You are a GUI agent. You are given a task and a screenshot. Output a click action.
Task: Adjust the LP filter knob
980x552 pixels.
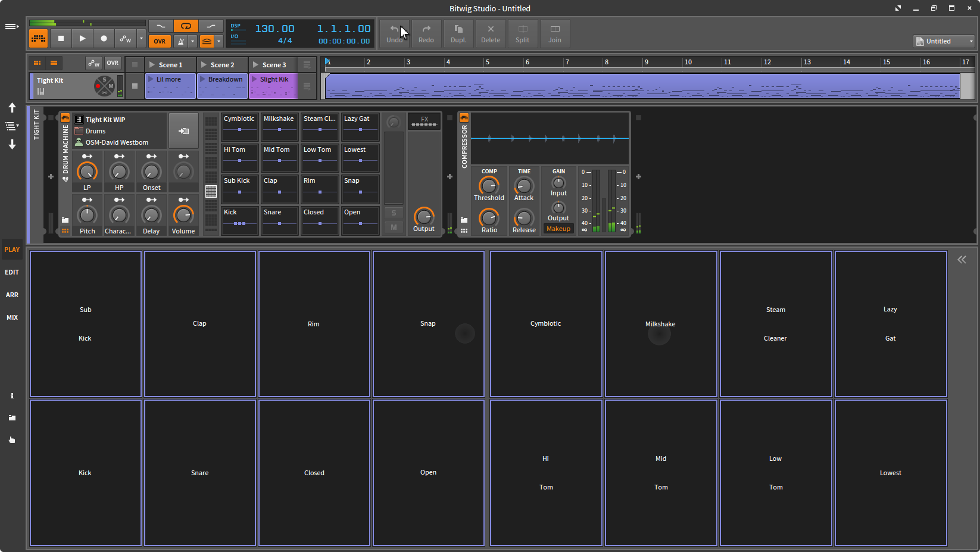[87, 171]
